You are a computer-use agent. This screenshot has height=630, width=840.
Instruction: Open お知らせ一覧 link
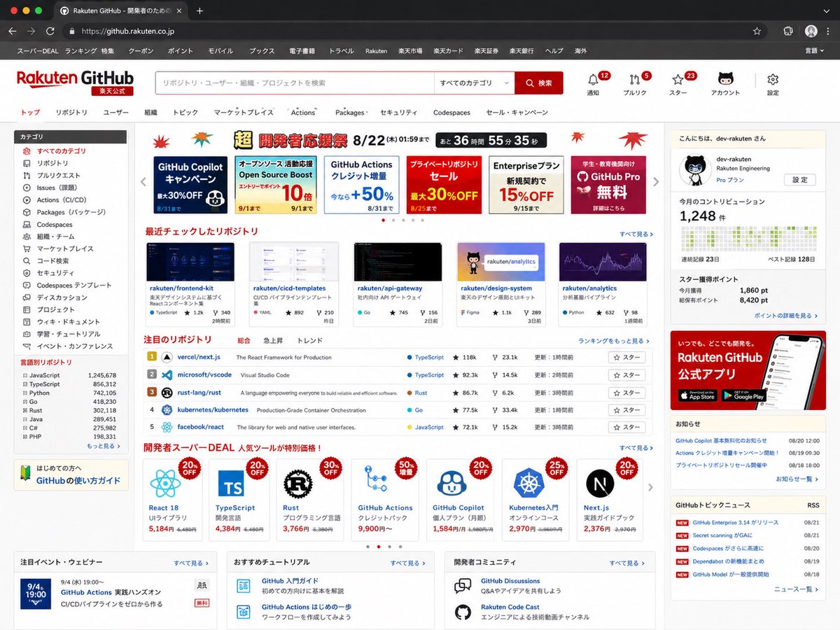pos(797,479)
